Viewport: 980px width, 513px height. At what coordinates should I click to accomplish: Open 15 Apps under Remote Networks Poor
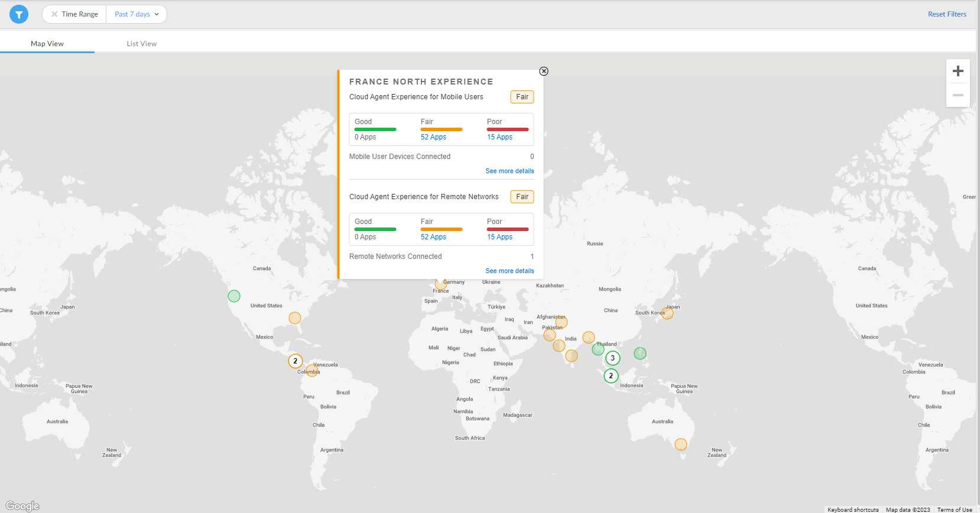[499, 237]
